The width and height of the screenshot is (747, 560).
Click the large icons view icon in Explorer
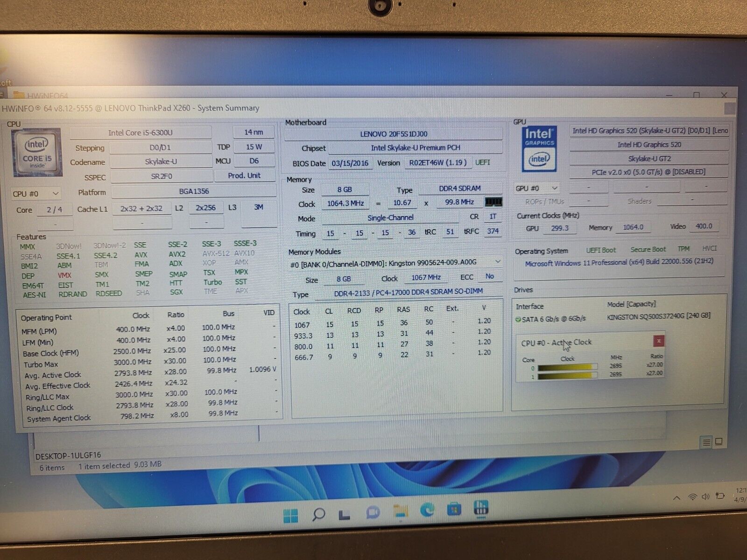click(x=719, y=441)
